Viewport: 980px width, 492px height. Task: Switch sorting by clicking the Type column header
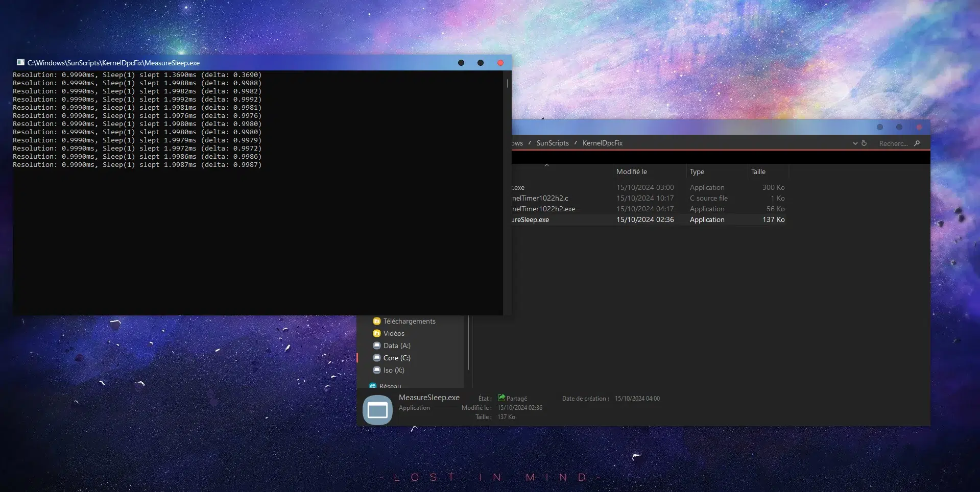697,171
